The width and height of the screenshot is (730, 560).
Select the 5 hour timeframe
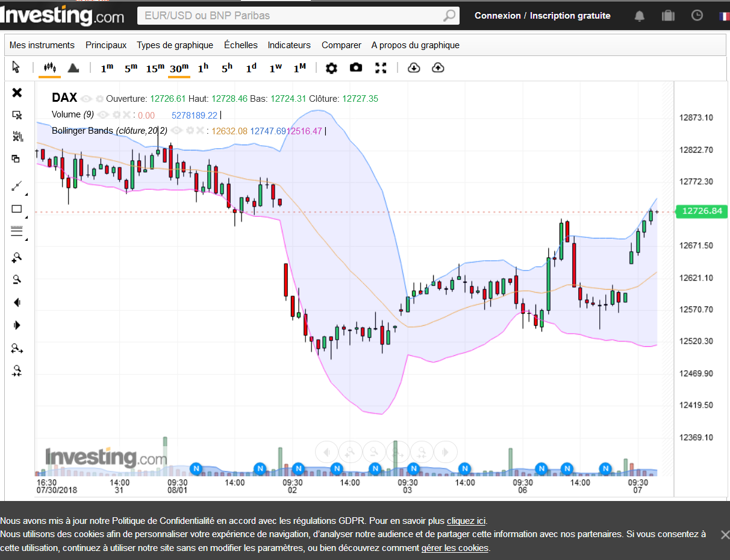click(227, 68)
